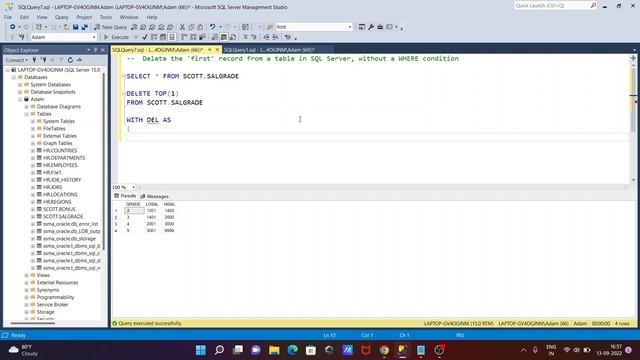This screenshot has width=640, height=360.
Task: Click the Undo arrow icon
Action: point(212,27)
